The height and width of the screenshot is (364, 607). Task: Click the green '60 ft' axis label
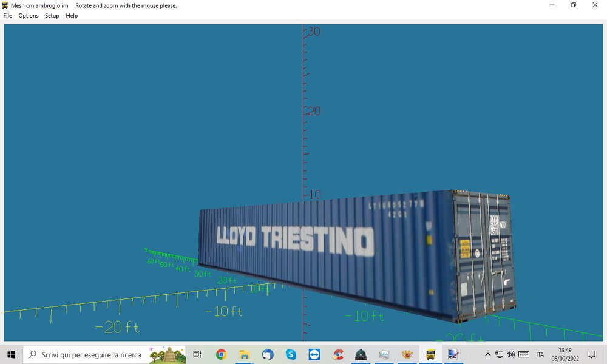coord(154,261)
